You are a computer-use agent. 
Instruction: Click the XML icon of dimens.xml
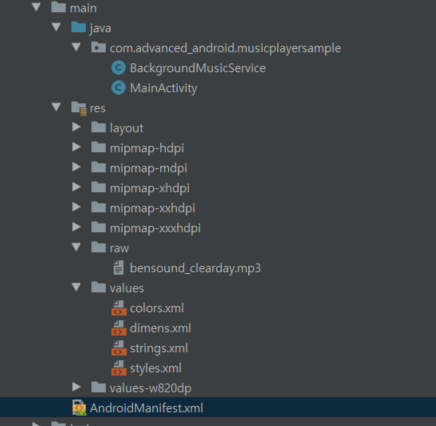(x=119, y=328)
